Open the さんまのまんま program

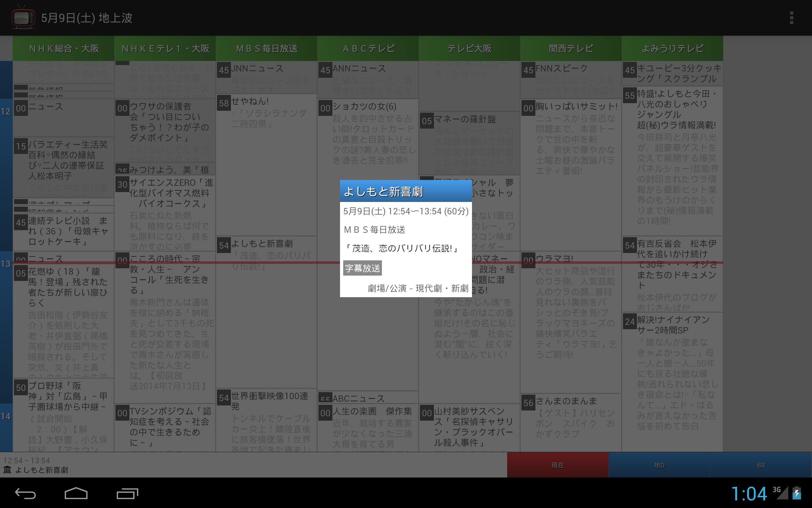[x=571, y=423]
